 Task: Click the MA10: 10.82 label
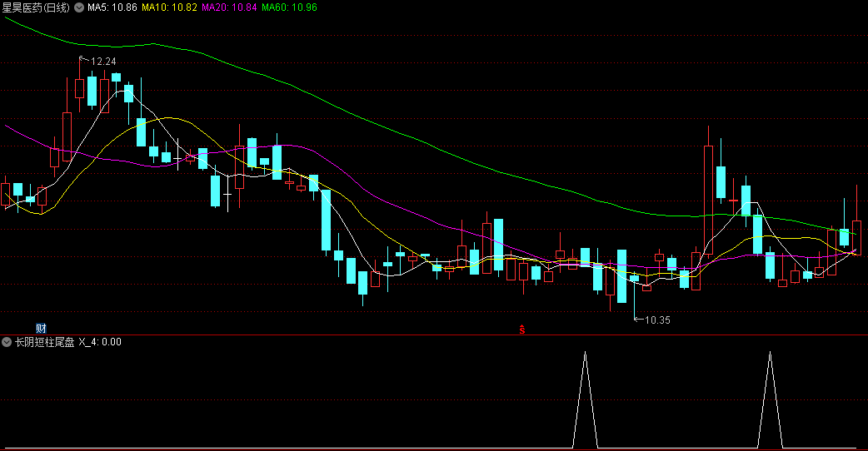169,7
